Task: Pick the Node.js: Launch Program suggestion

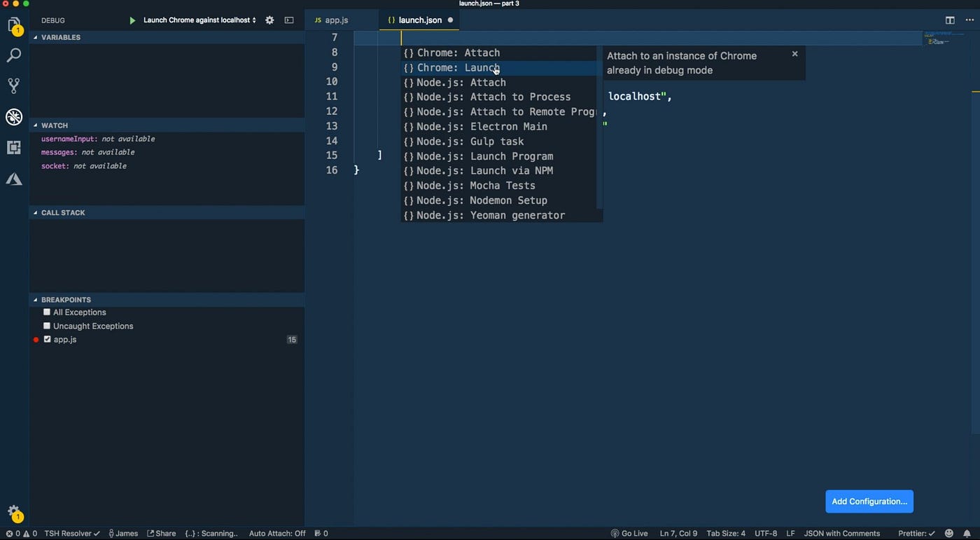Action: (x=499, y=156)
